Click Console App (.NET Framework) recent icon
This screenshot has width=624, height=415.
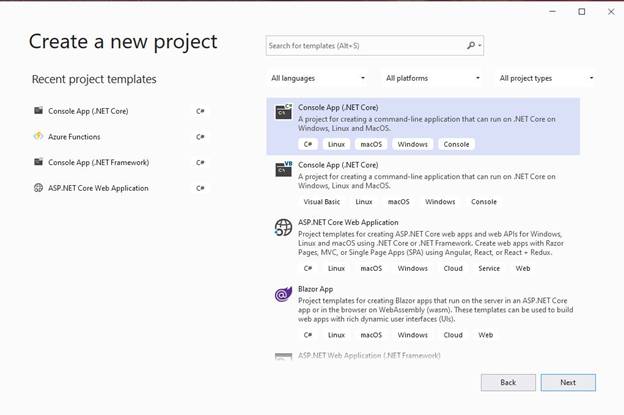tap(38, 162)
